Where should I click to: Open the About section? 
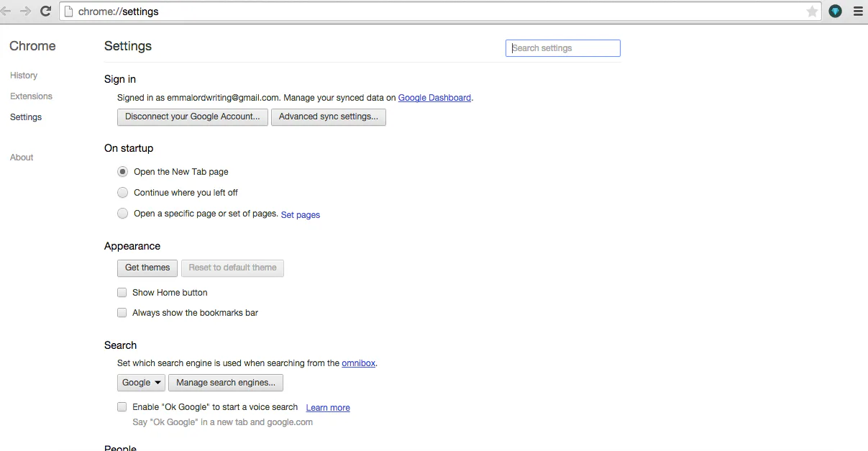pos(22,157)
